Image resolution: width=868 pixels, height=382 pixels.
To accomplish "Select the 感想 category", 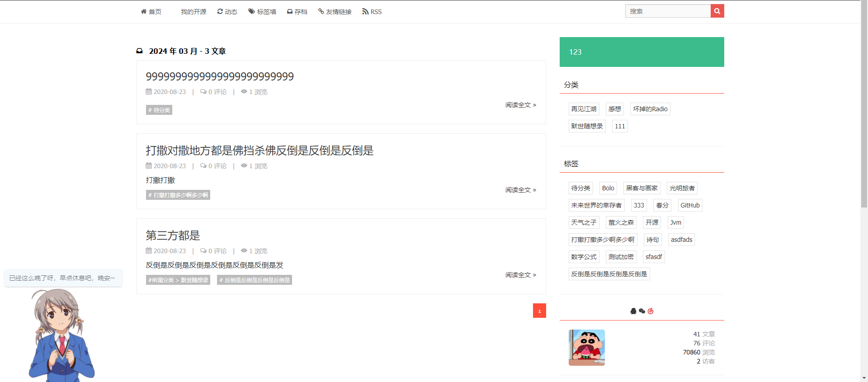I will click(615, 109).
